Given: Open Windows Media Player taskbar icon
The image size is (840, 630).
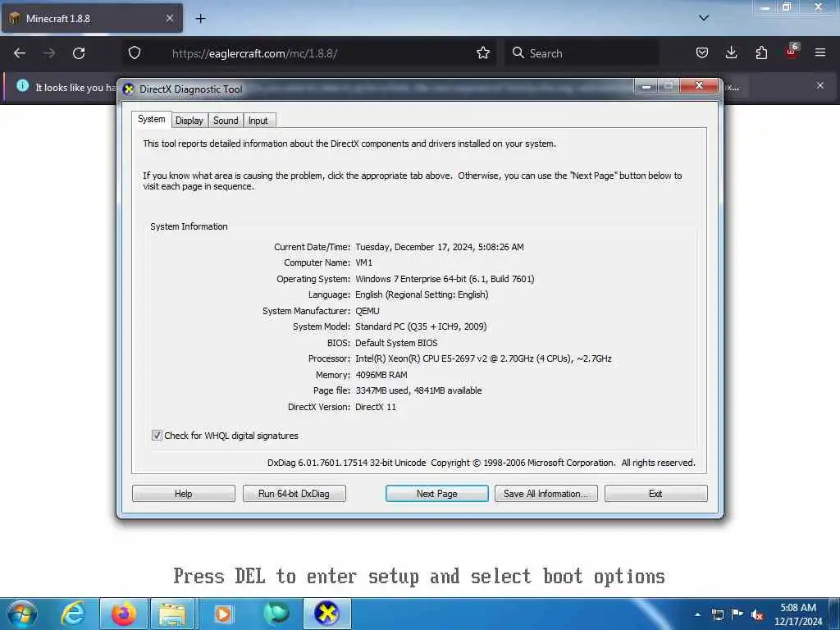Looking at the screenshot, I should pos(223,614).
